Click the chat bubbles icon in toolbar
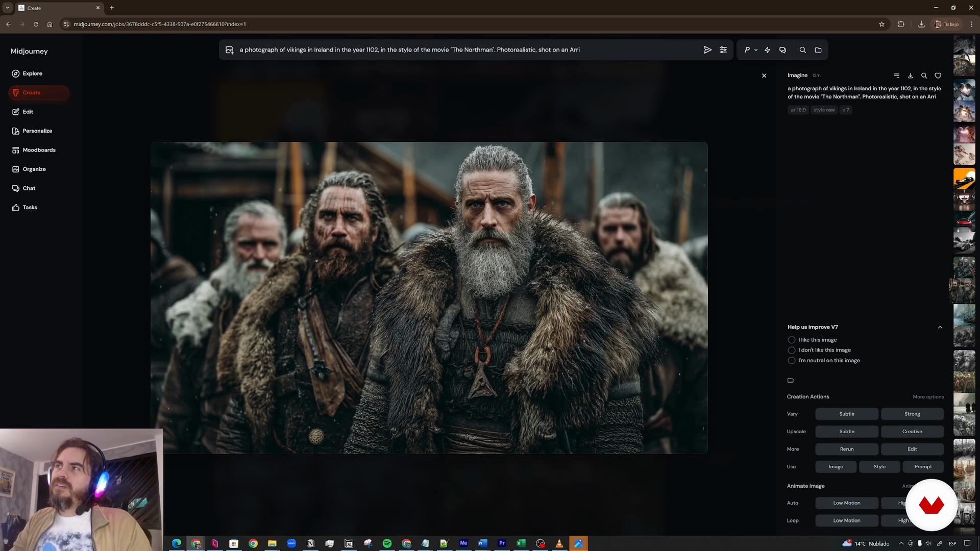The height and width of the screenshot is (551, 980). click(782, 50)
